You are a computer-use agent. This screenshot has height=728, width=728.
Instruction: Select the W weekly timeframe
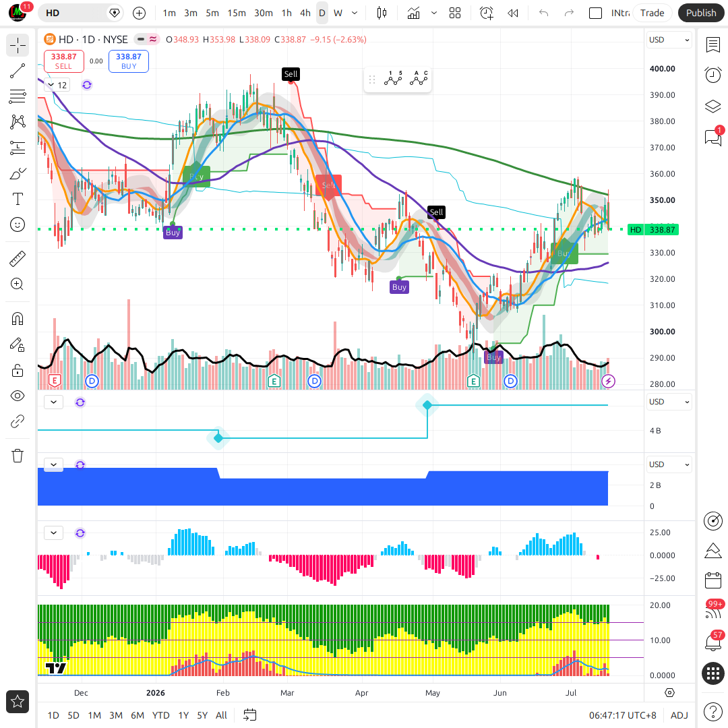click(338, 13)
